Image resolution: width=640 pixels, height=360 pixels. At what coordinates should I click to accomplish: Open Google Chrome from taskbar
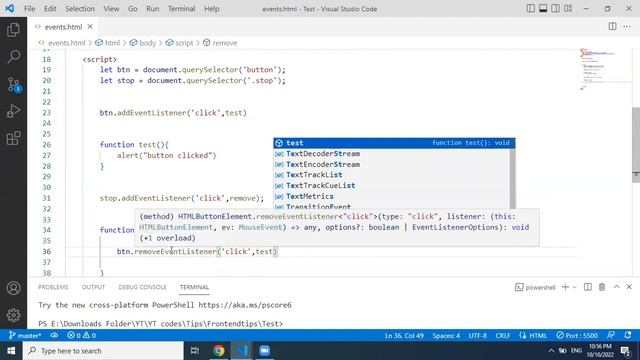pos(219,351)
